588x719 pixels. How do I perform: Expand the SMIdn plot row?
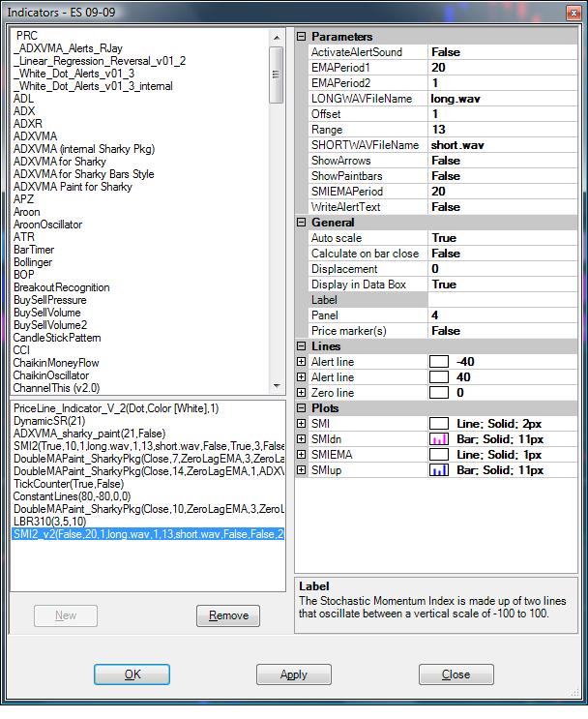point(301,439)
